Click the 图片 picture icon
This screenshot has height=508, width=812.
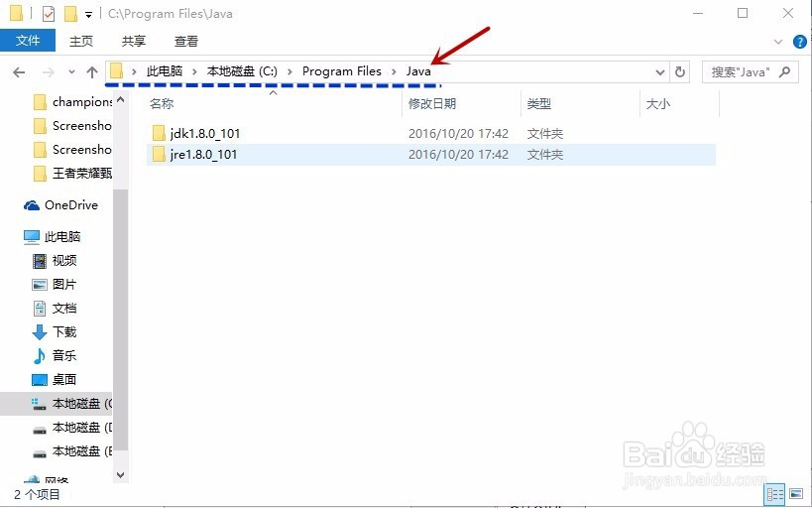(40, 285)
